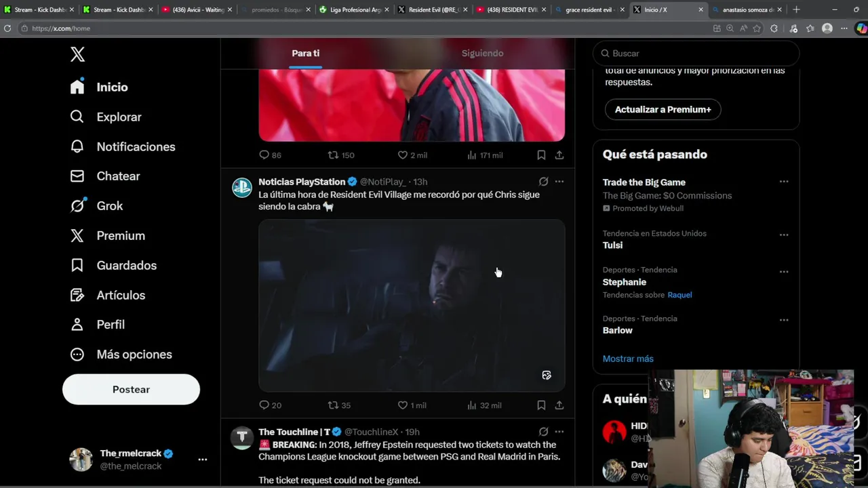Screen dimensions: 868x488
Task: Open browser settings three-dots menu
Action: [x=844, y=28]
